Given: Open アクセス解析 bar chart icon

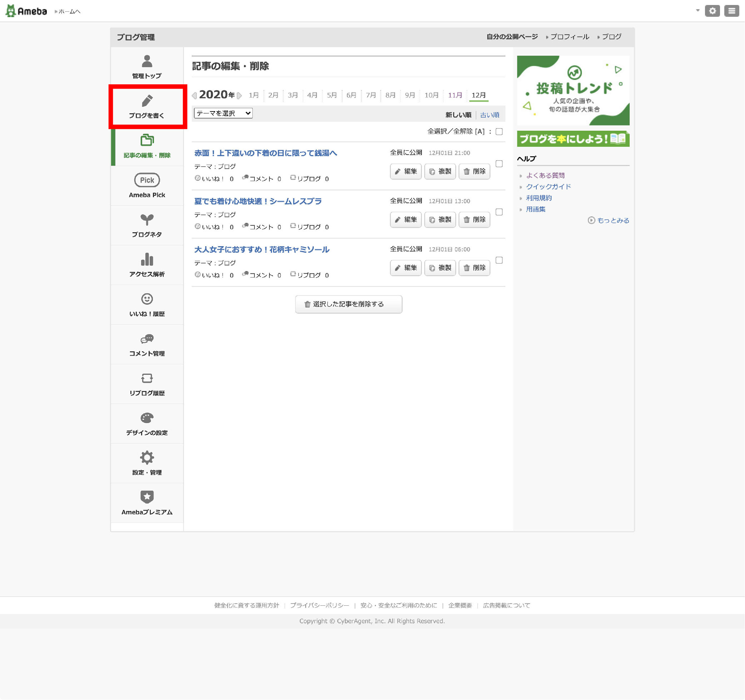Looking at the screenshot, I should [x=147, y=259].
